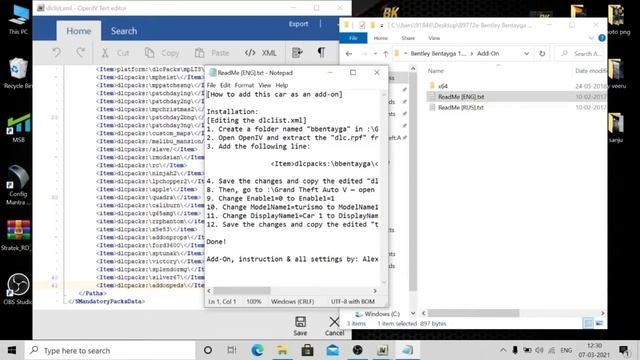Click Add-On breadcrumb in address bar

tap(488, 53)
